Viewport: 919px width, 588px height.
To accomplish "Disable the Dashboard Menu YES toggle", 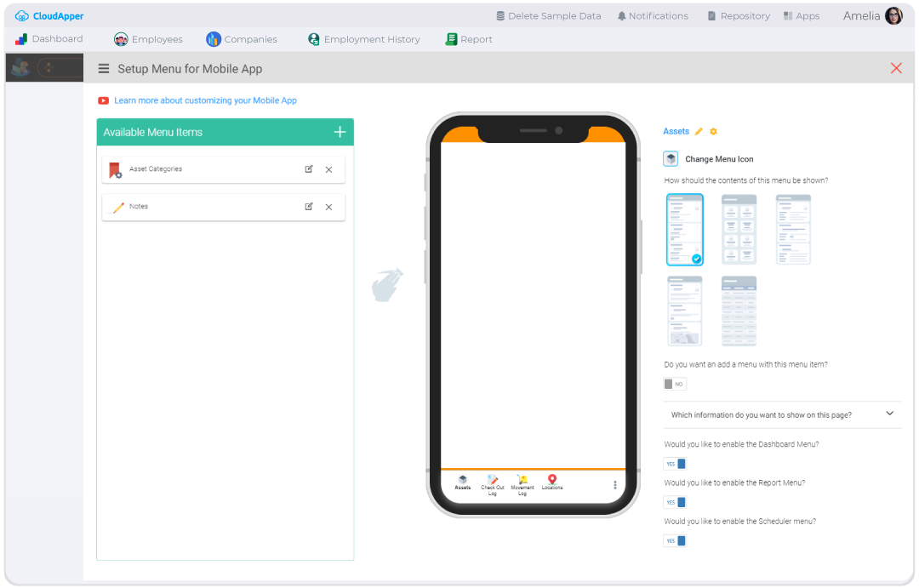I will (x=675, y=463).
